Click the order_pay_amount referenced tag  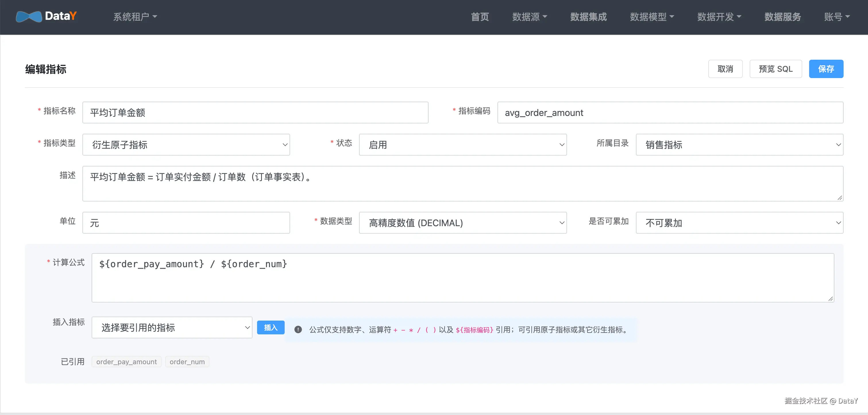[126, 362]
